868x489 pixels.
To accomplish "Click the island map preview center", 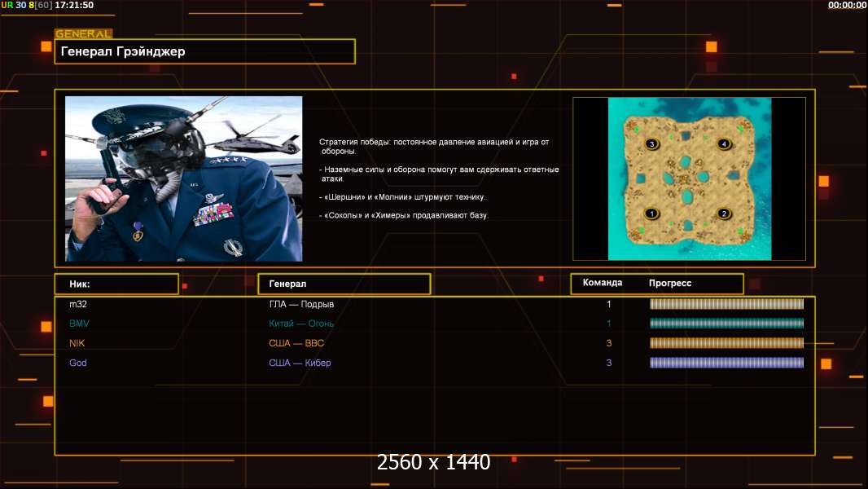I will (689, 179).
